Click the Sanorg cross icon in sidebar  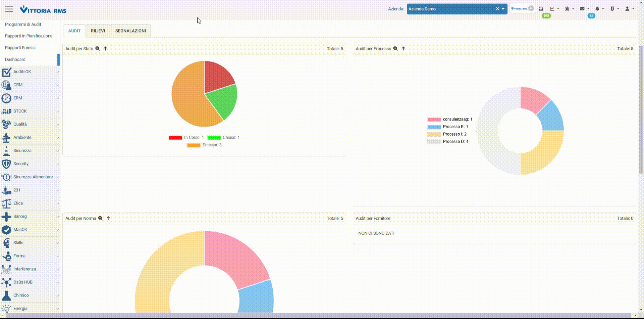click(x=6, y=217)
